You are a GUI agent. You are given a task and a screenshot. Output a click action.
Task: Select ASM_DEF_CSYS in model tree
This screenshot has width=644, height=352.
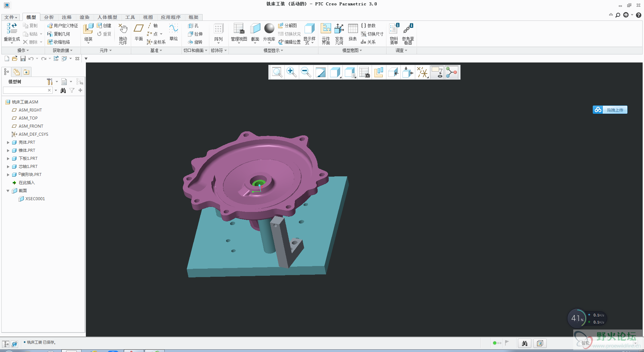[33, 134]
